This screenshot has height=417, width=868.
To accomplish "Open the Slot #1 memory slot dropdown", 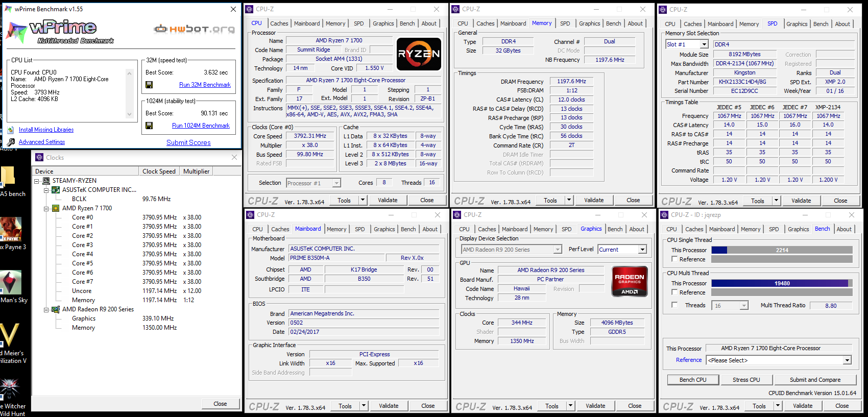I will tap(704, 44).
